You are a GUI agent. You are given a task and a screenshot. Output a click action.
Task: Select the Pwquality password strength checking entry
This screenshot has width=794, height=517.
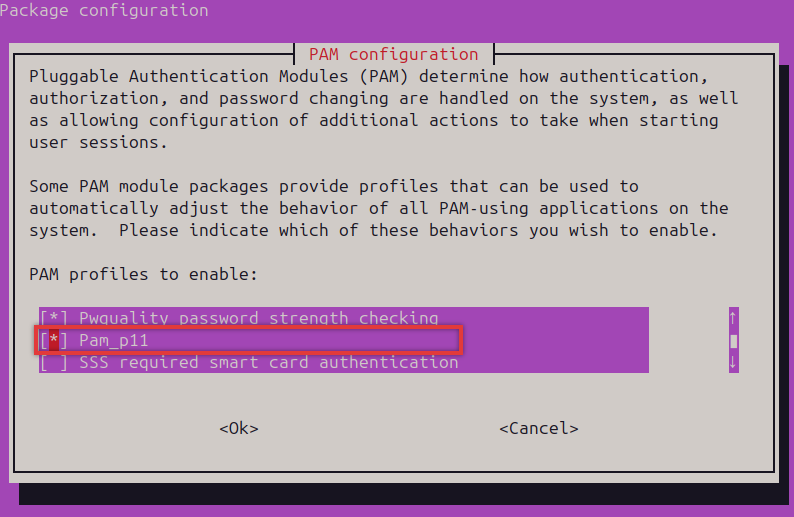click(x=258, y=318)
